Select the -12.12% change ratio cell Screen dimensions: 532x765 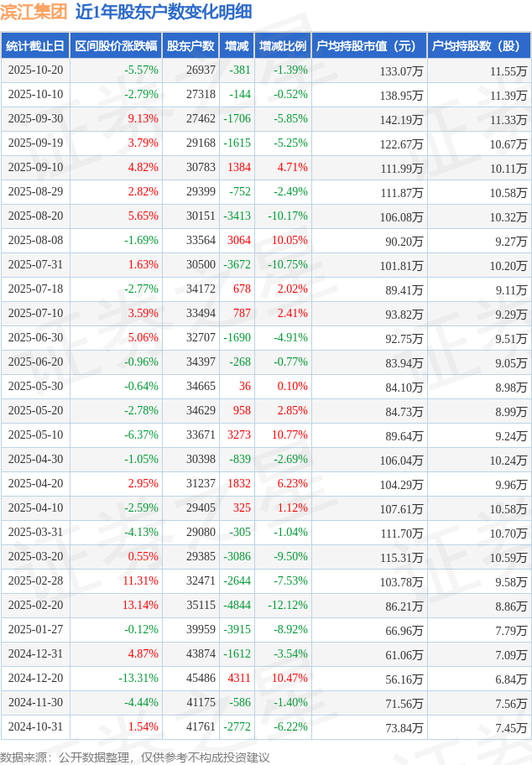(x=287, y=606)
